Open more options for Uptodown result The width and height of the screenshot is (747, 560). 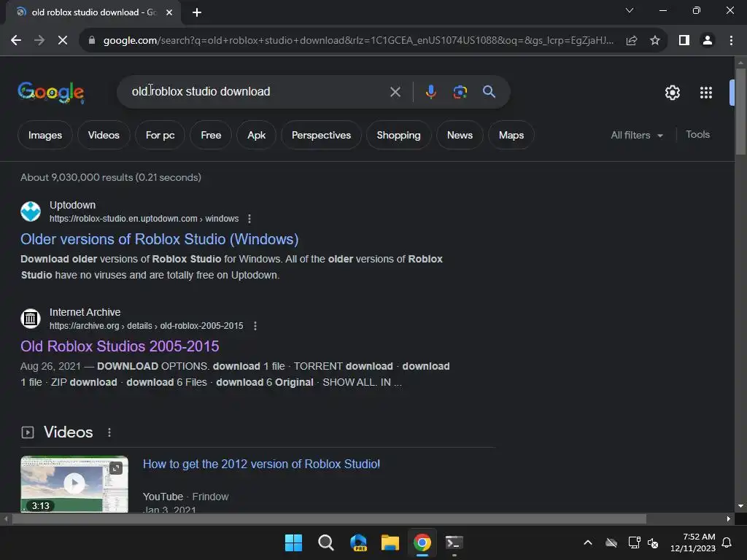click(x=249, y=219)
